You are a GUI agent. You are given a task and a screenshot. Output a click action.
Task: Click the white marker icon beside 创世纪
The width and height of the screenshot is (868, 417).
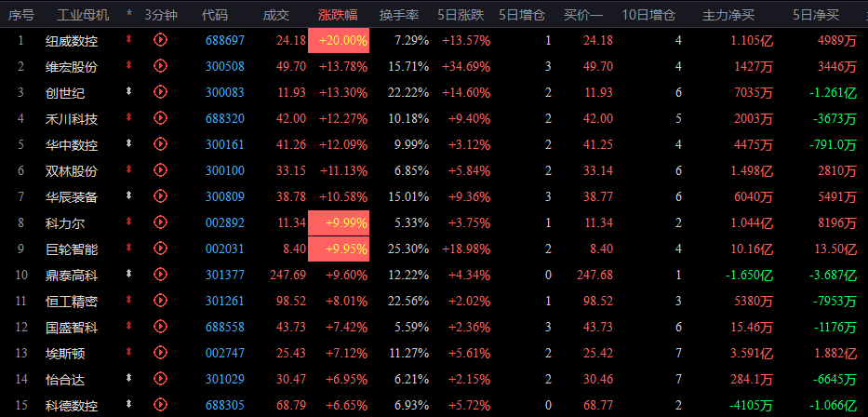pyautogui.click(x=129, y=91)
